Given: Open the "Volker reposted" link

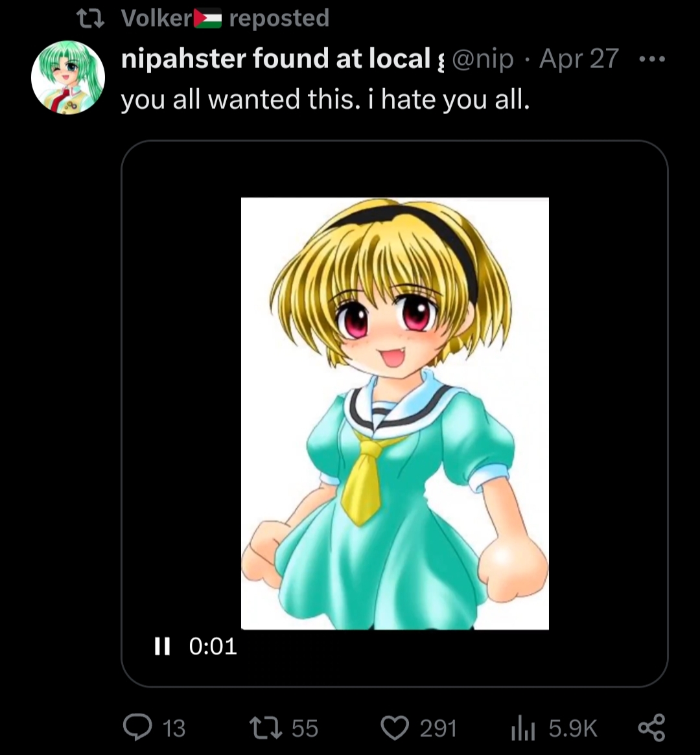Looking at the screenshot, I should coord(225,18).
